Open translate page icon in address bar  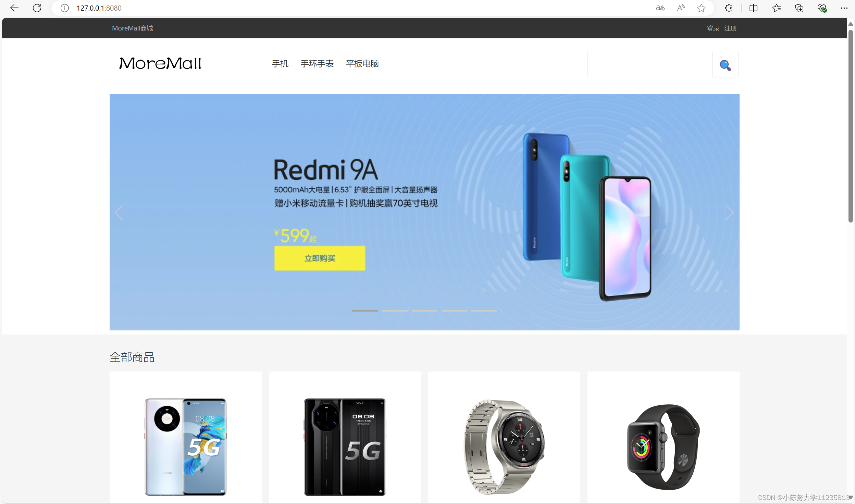pyautogui.click(x=660, y=8)
